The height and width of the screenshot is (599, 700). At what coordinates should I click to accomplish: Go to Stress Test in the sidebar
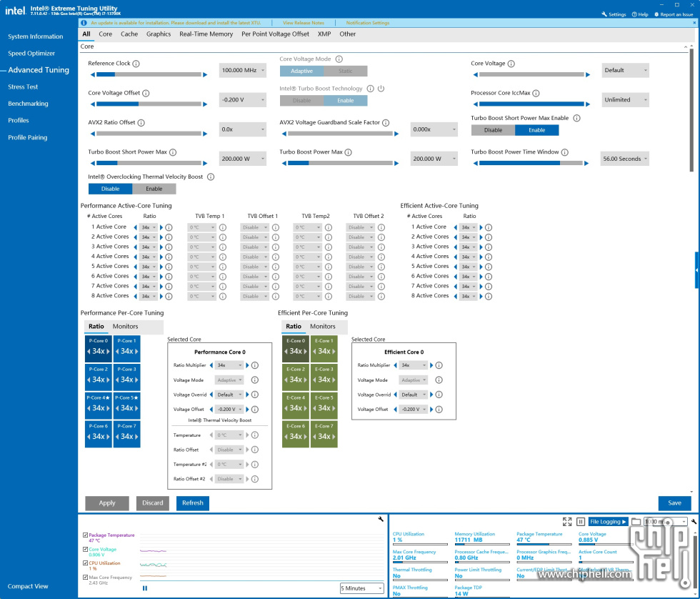coord(23,86)
